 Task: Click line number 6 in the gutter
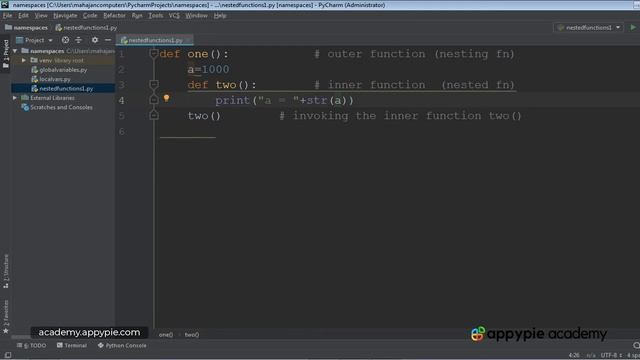[121, 131]
